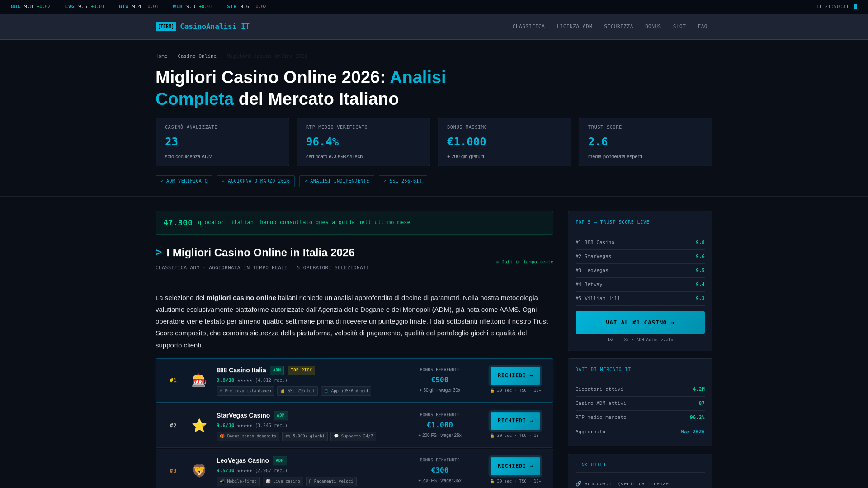Open the FAQ nav item
This screenshot has height=488, width=868.
coord(702,27)
